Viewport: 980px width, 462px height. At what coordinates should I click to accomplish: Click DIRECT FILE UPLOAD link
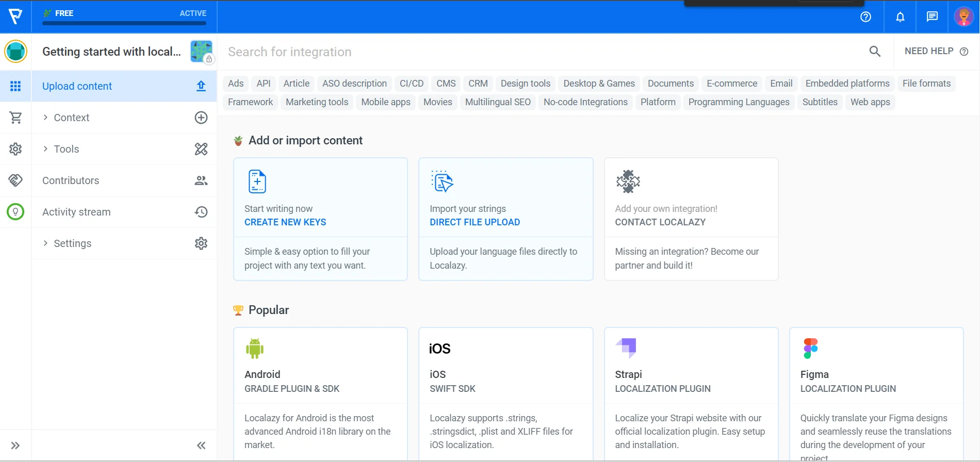(475, 222)
